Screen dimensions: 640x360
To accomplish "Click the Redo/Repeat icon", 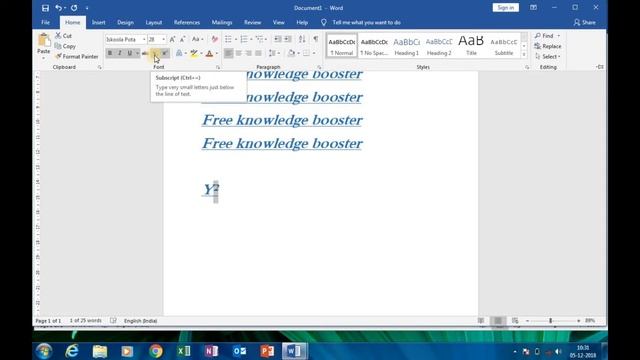I will click(x=74, y=8).
